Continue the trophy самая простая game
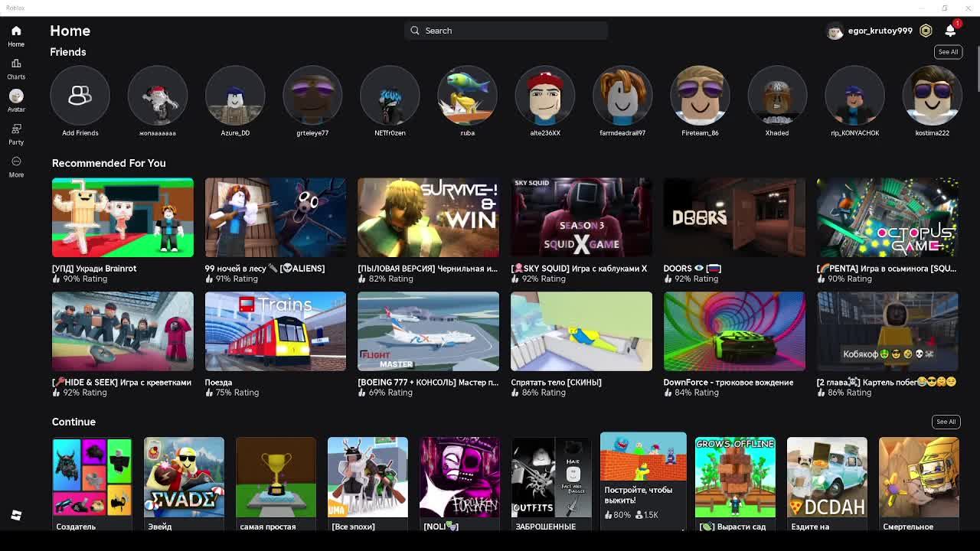 pyautogui.click(x=276, y=478)
